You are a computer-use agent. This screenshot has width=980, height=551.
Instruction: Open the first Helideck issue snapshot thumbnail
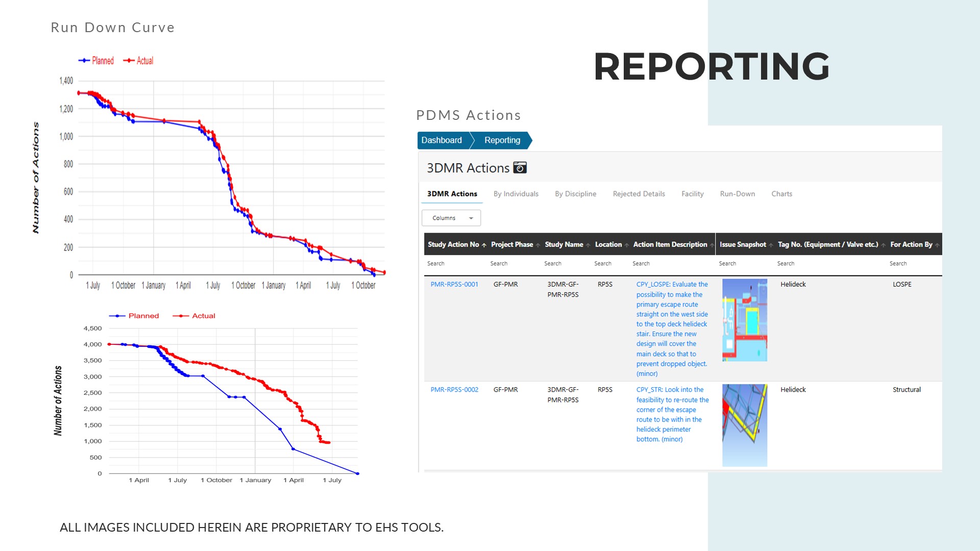(744, 320)
